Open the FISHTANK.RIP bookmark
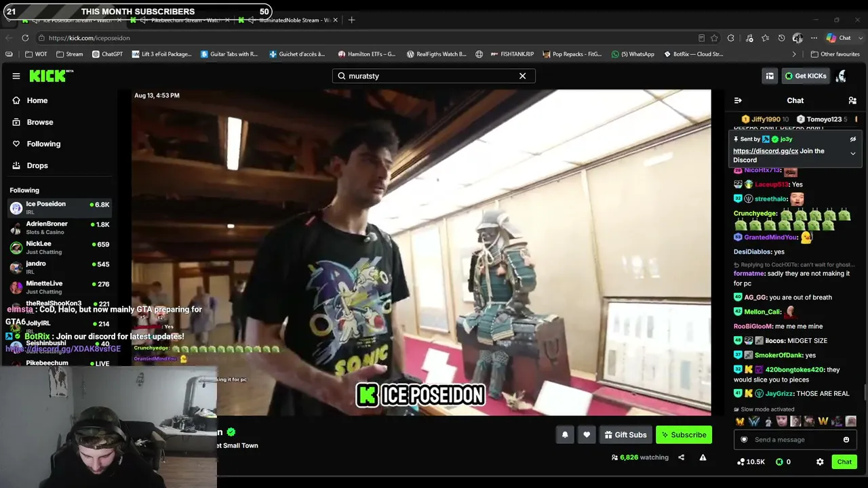The width and height of the screenshot is (868, 488). pos(512,54)
